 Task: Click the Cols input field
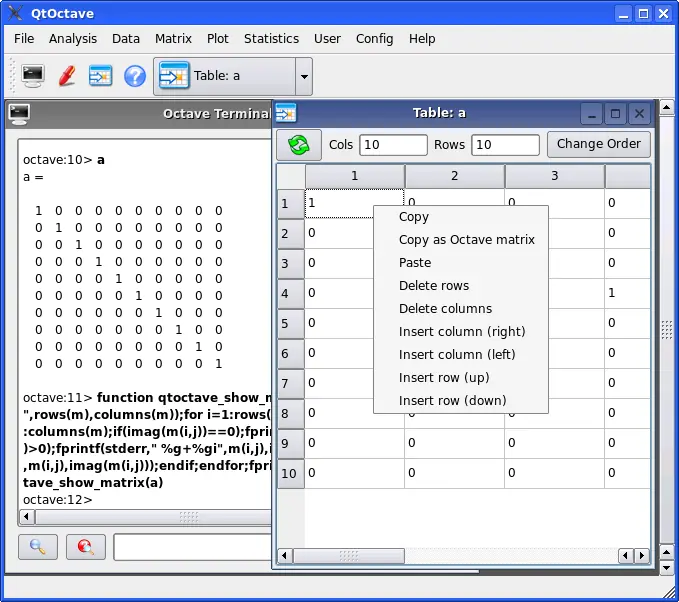[393, 145]
